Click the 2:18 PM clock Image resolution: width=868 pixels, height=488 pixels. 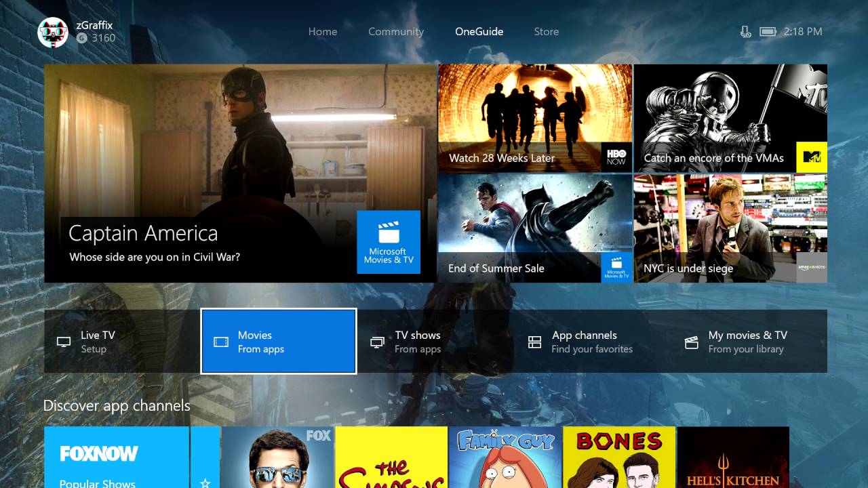pos(803,32)
